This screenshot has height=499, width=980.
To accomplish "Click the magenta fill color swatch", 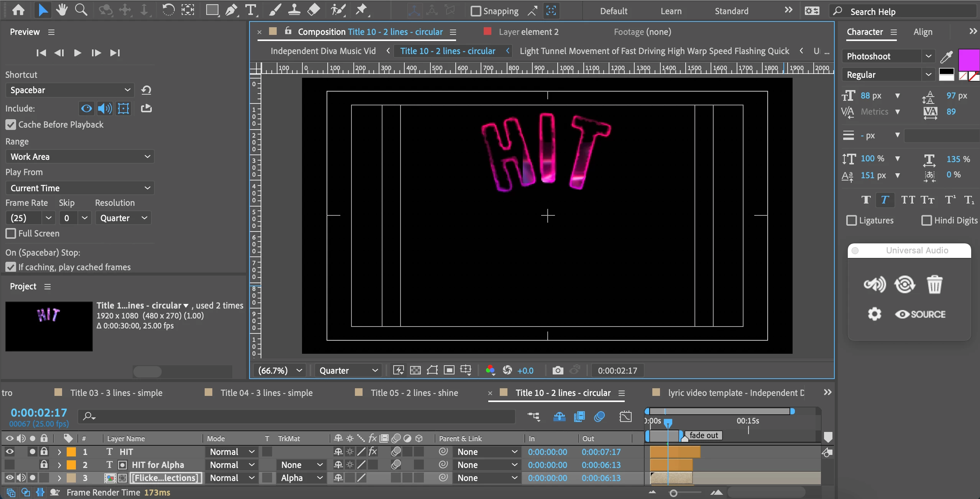I will click(x=969, y=60).
